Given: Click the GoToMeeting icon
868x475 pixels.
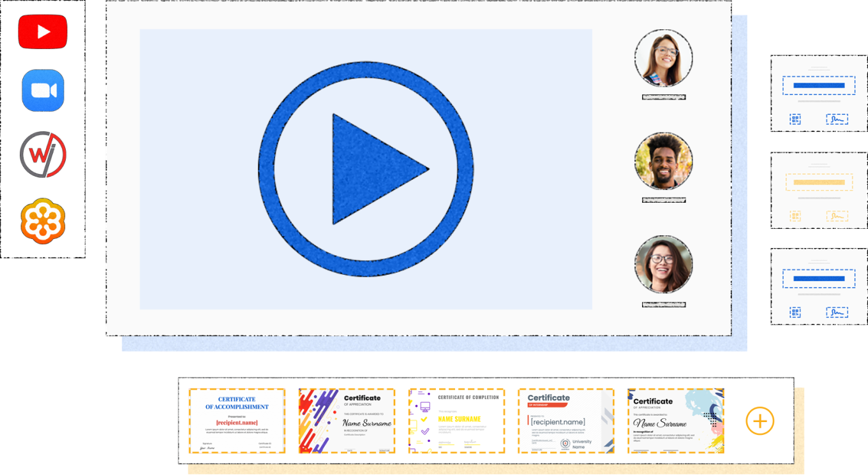Looking at the screenshot, I should pos(43,219).
